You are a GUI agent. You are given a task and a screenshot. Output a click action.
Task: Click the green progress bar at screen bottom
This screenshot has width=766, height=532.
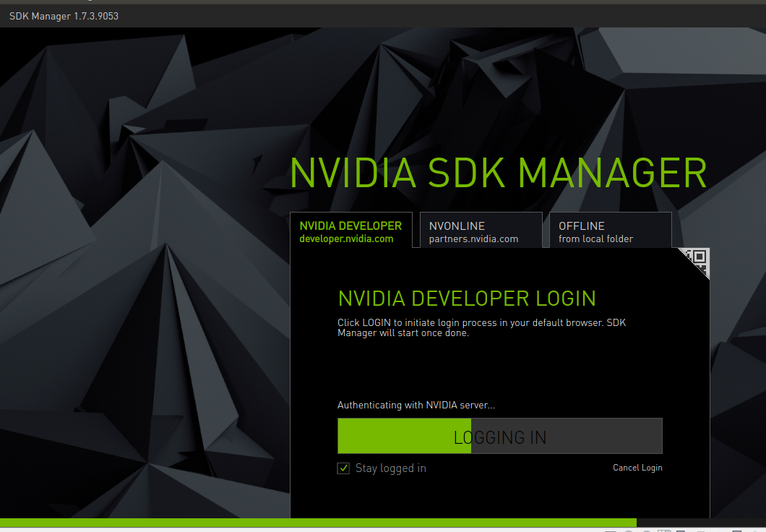click(318, 522)
